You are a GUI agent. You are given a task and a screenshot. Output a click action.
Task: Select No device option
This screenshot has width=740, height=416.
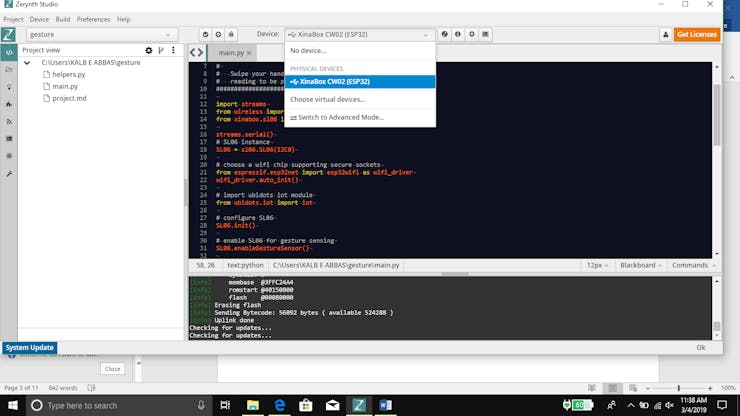coord(360,51)
